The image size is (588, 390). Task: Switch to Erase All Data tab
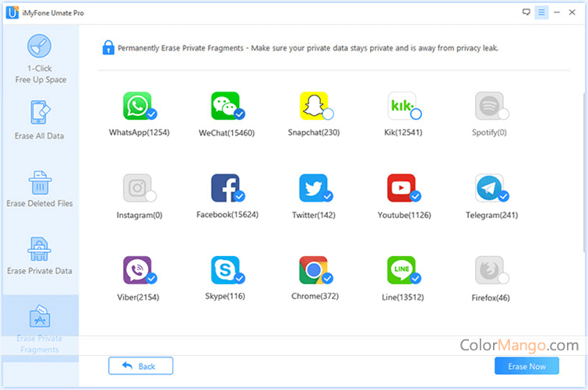click(40, 120)
